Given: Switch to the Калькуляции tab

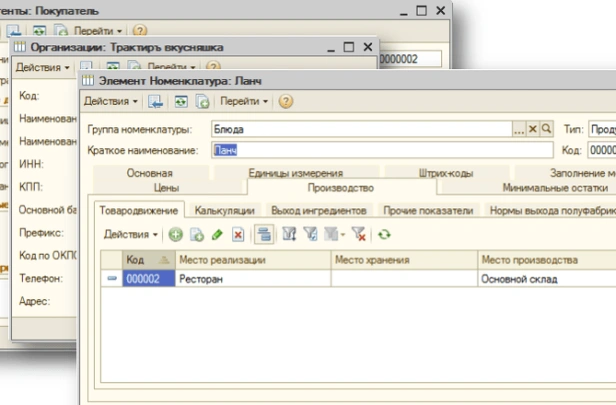Looking at the screenshot, I should [225, 210].
